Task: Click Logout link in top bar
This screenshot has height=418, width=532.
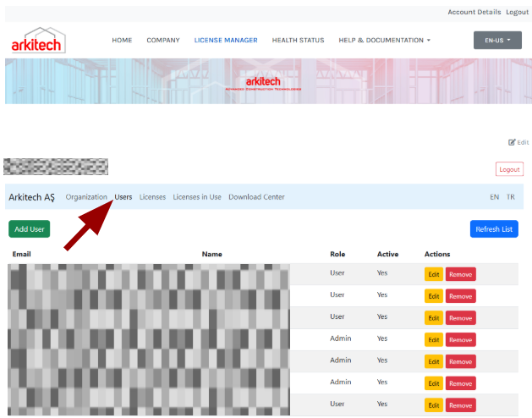Action: [517, 12]
